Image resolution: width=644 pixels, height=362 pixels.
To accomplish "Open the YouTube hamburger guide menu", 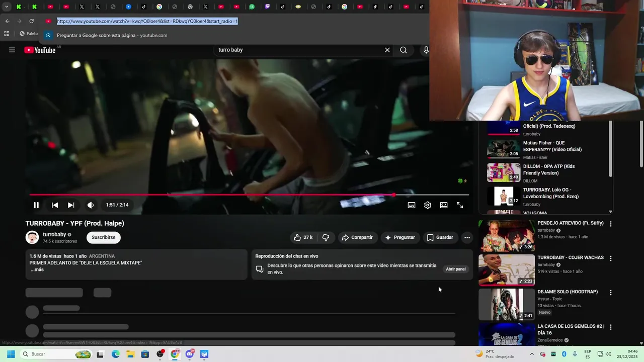I will point(12,50).
